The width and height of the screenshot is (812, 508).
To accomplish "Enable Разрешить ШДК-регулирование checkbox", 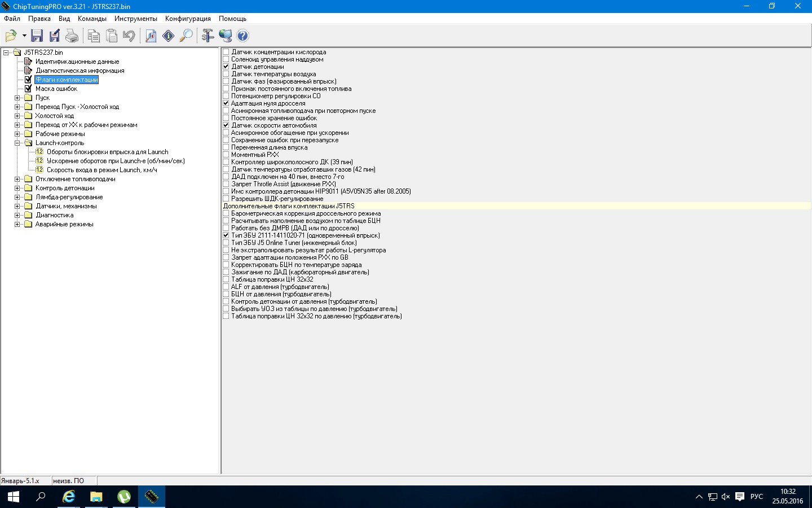I will pyautogui.click(x=226, y=199).
